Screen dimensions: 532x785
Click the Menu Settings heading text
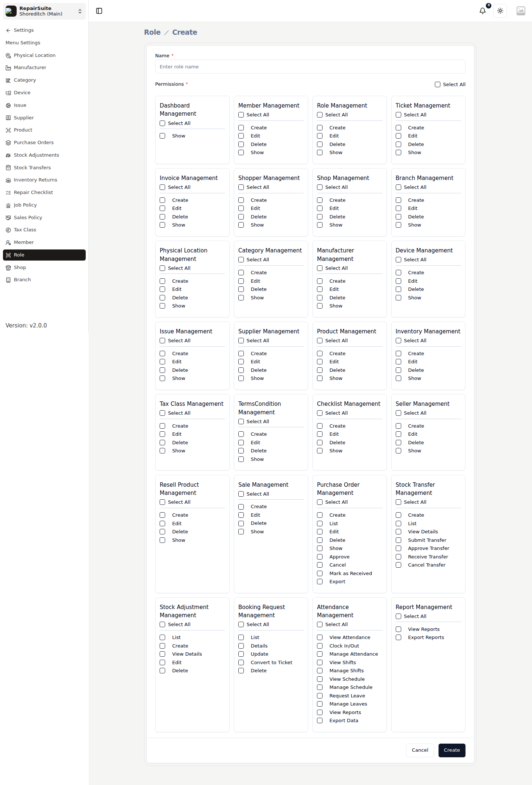coord(23,43)
